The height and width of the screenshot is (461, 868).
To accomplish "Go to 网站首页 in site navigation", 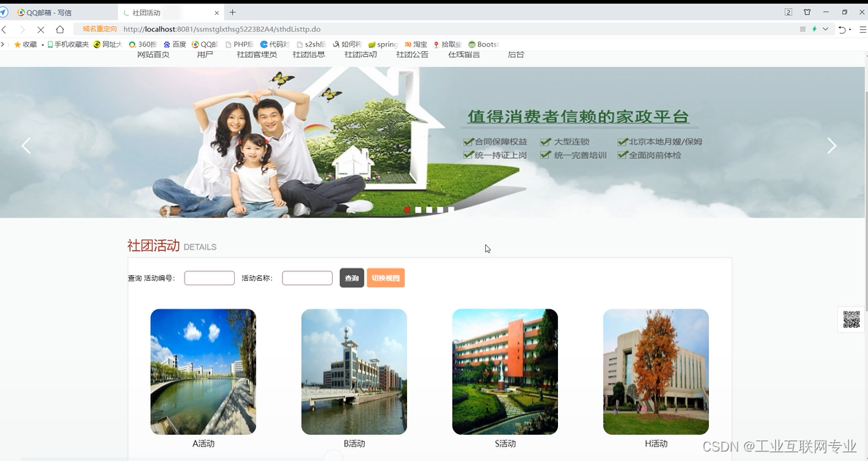I will pyautogui.click(x=153, y=54).
